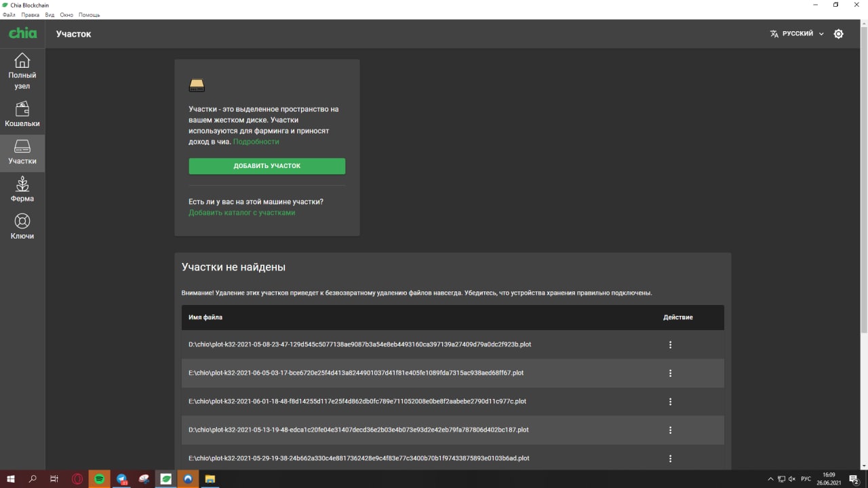Open Opera browser from taskbar
Image resolution: width=868 pixels, height=488 pixels.
tap(77, 479)
